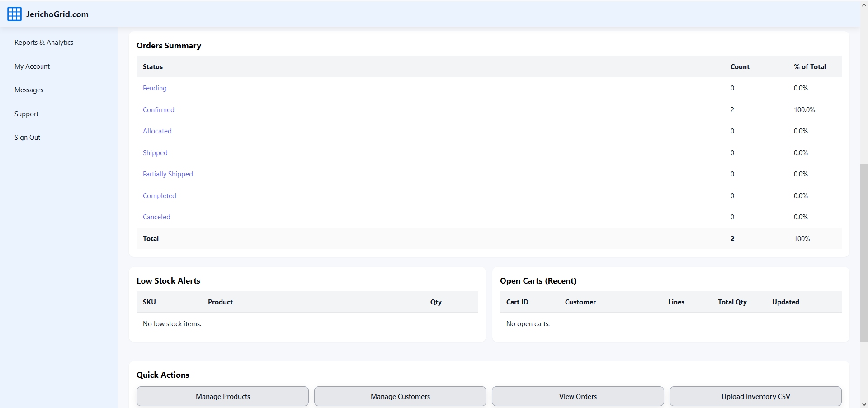
Task: Open the Support page
Action: (x=26, y=114)
